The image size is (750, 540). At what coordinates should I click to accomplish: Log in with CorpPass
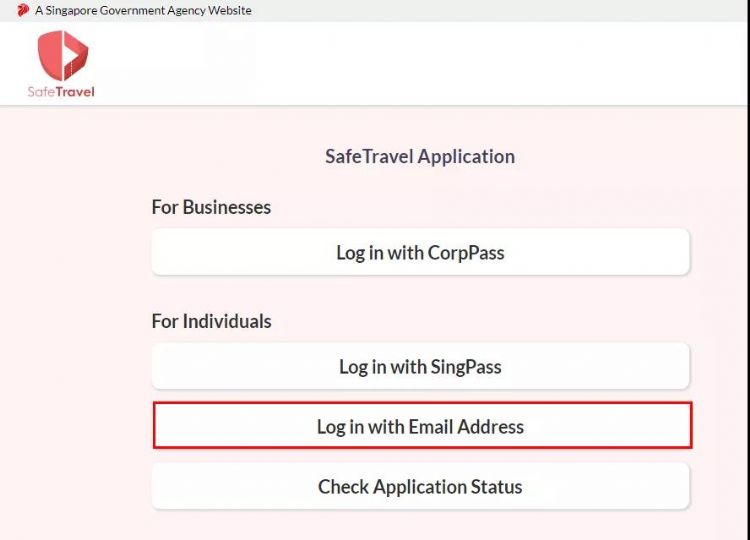420,252
